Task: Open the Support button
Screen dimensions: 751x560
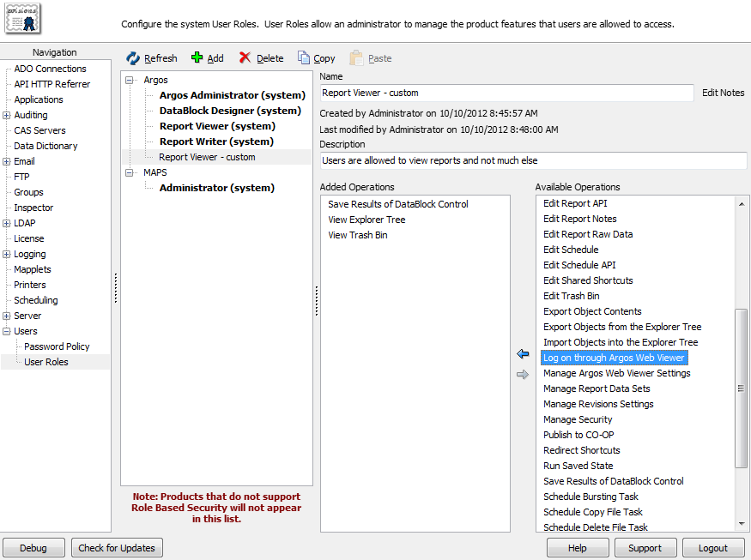Action: pos(644,548)
